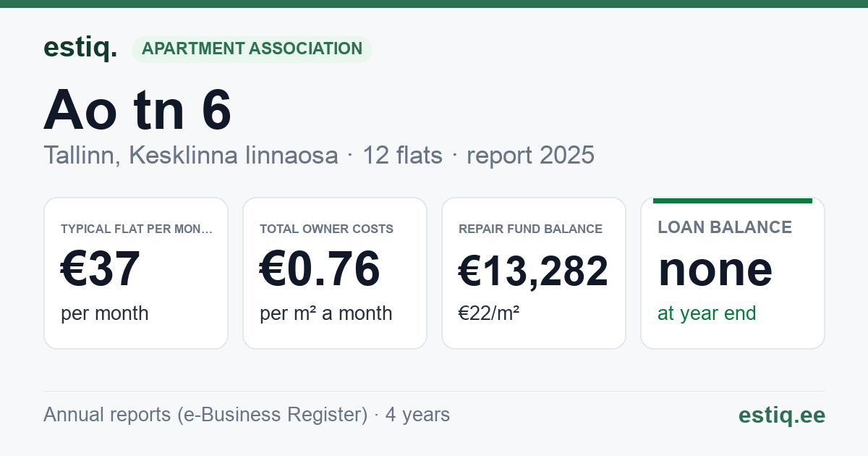
Task: Click the €0.76 value
Action: pos(320,269)
